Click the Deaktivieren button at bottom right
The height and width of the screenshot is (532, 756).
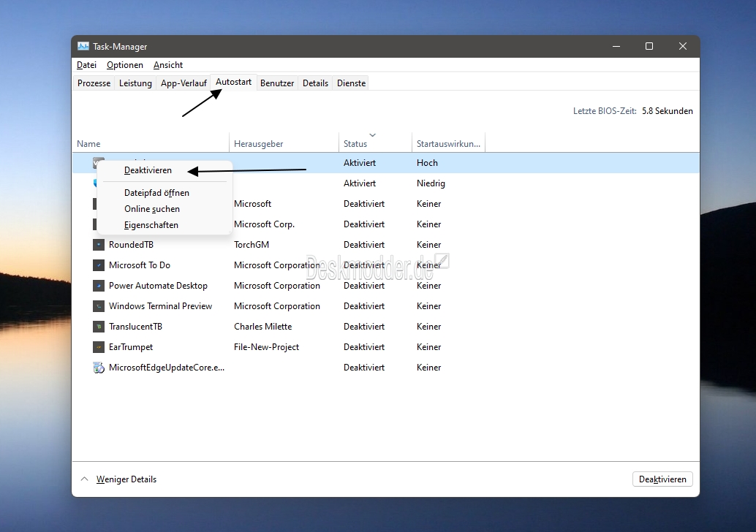click(662, 479)
